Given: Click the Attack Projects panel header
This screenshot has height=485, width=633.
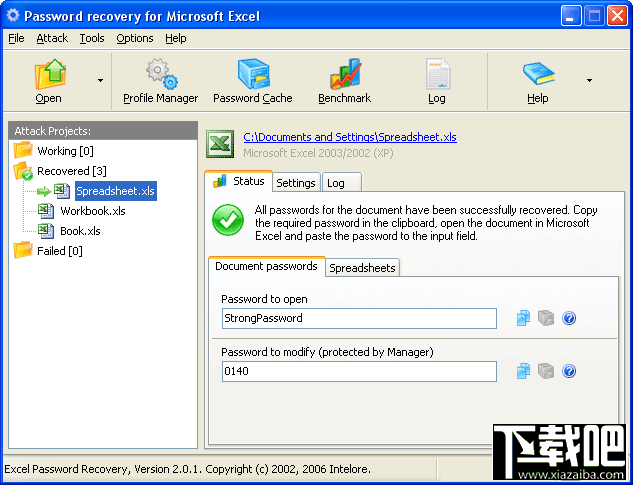Looking at the screenshot, I should [103, 131].
